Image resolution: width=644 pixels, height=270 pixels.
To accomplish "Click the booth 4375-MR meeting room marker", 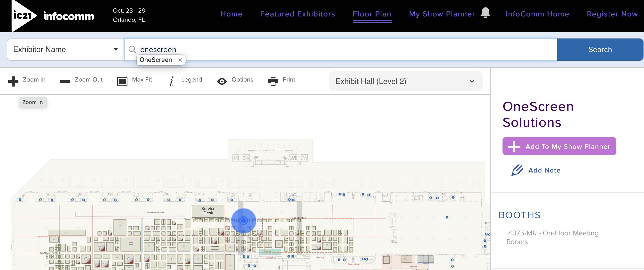I will (243, 220).
